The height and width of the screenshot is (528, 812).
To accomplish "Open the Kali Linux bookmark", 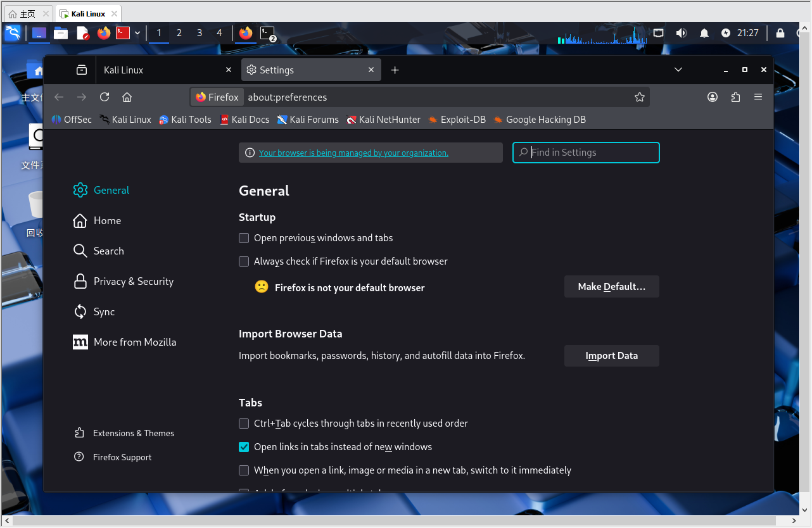I will click(125, 119).
